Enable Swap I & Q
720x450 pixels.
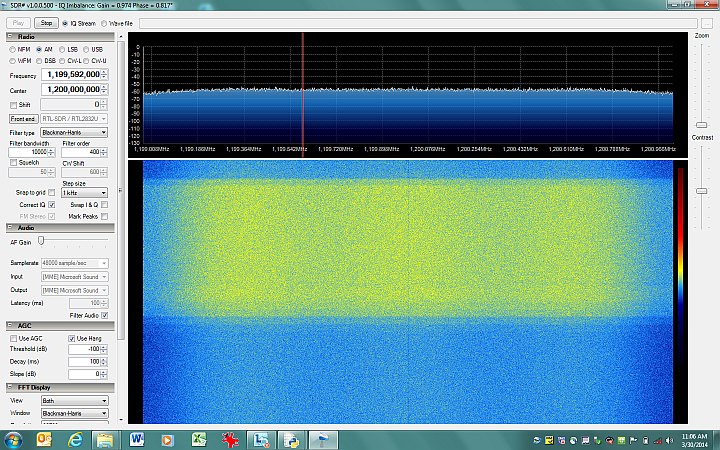[x=104, y=204]
